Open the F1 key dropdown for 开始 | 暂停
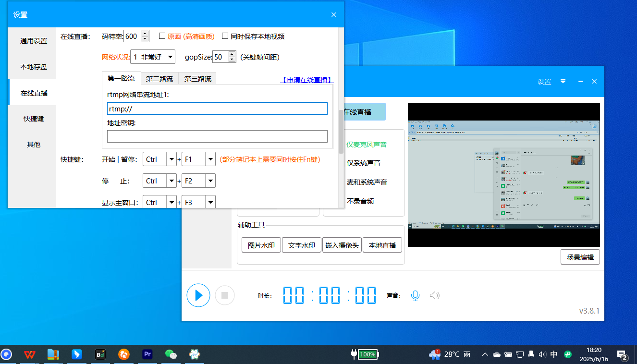The height and width of the screenshot is (364, 637). (x=210, y=159)
